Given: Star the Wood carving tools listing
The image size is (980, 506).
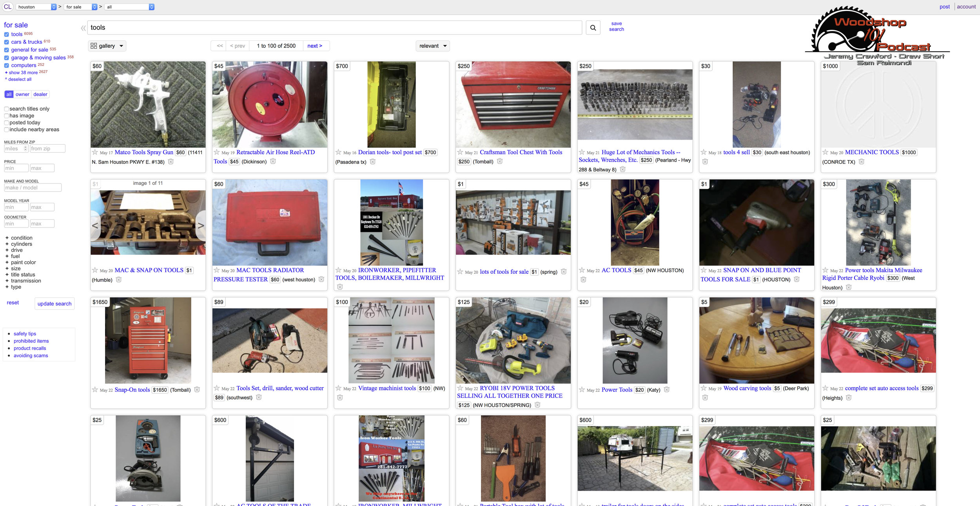Looking at the screenshot, I should 704,388.
